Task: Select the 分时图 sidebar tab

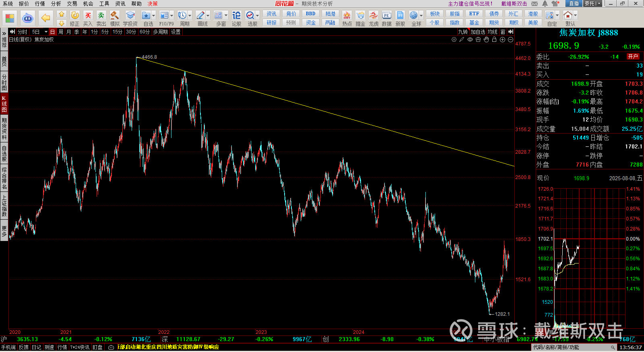Action: (x=4, y=82)
